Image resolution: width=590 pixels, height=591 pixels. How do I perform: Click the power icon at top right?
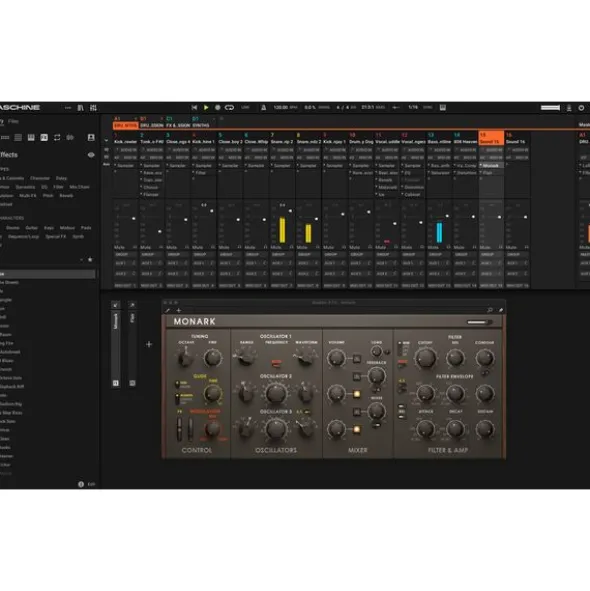tap(581, 108)
